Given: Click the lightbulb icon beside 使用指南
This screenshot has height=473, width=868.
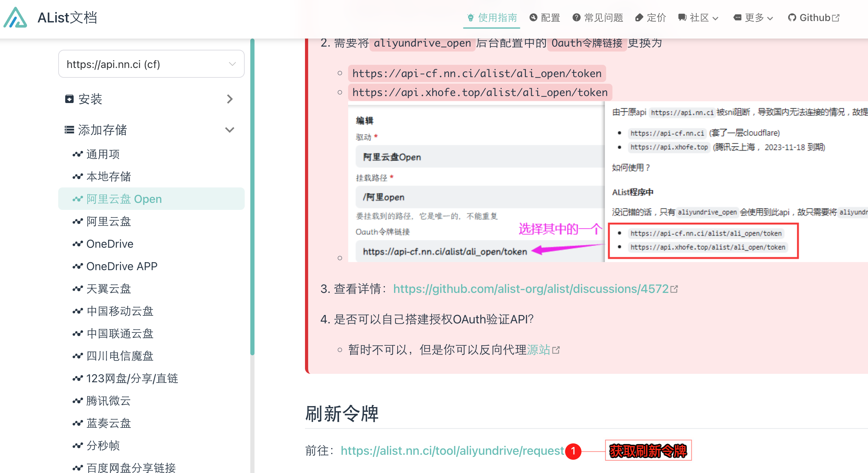Looking at the screenshot, I should point(470,18).
